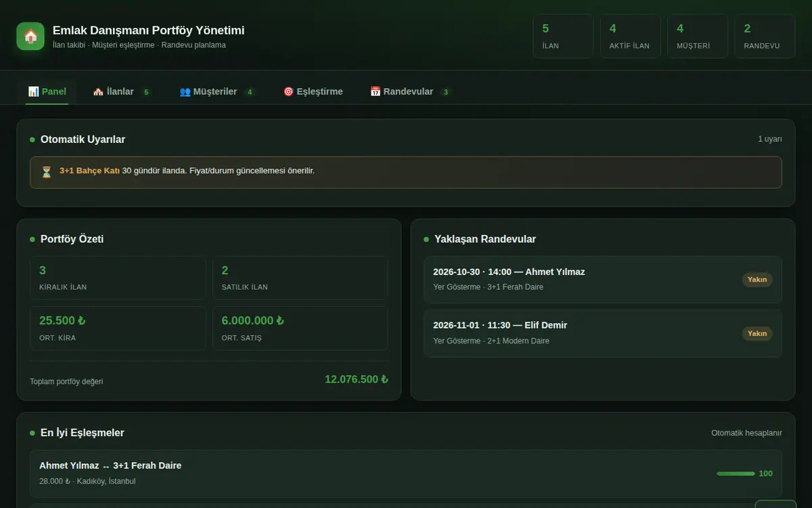Open the Elif Demir 11:30 appointment

pyautogui.click(x=603, y=333)
